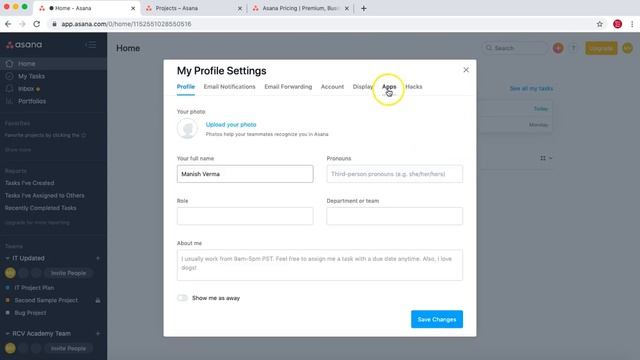Open the Display tab
This screenshot has width=640, height=360.
(x=362, y=87)
